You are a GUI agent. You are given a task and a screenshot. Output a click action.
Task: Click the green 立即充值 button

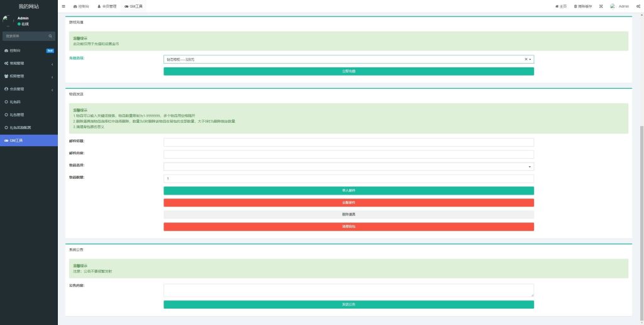(348, 71)
